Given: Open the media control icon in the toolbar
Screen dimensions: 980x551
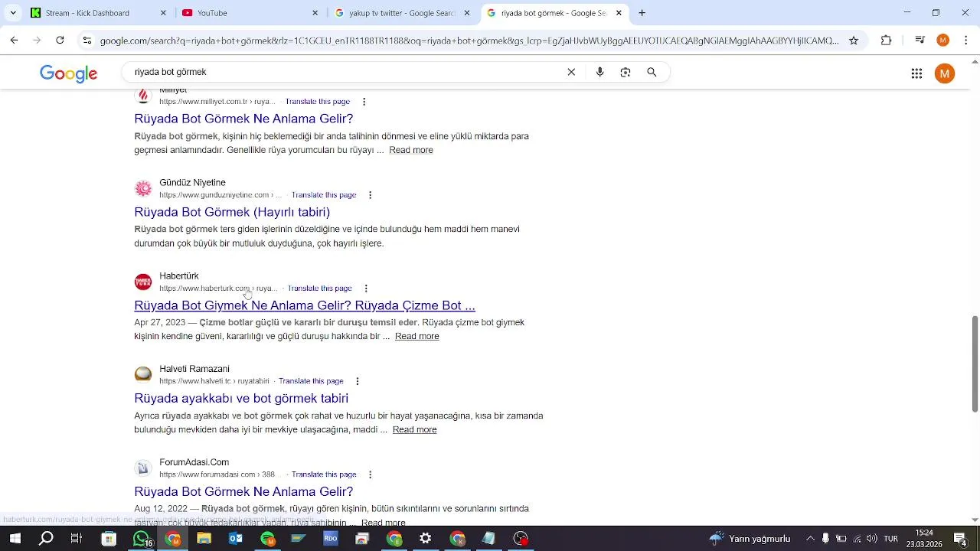Looking at the screenshot, I should coord(920,41).
